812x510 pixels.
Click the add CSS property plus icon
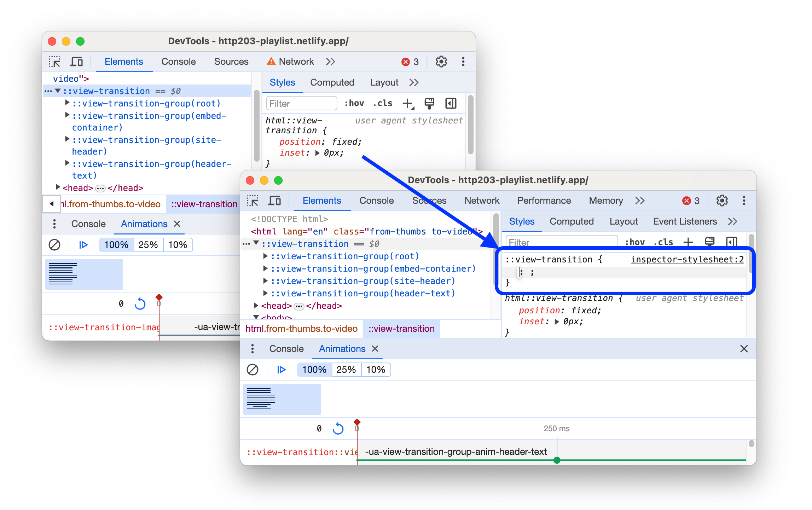pos(688,241)
